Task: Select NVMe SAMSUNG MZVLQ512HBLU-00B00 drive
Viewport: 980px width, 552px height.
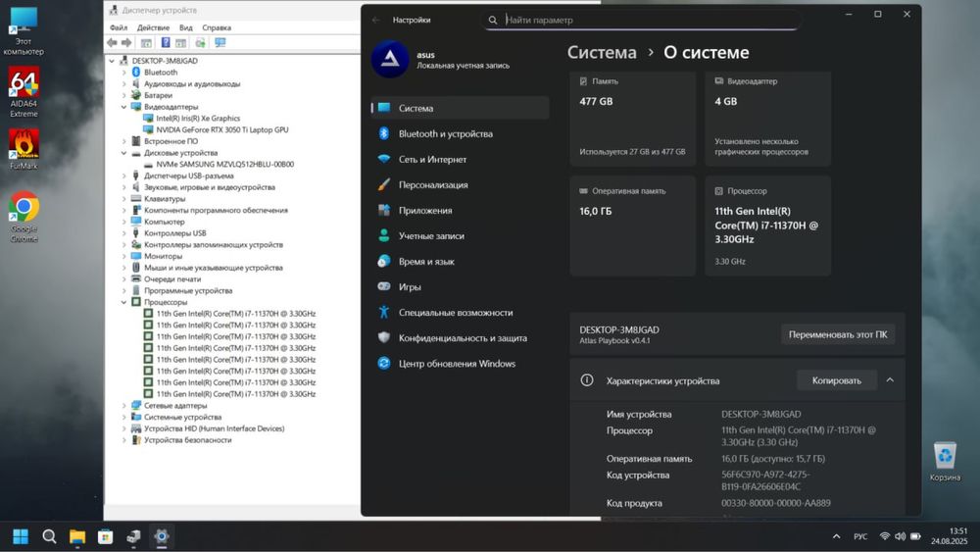Action: click(224, 165)
